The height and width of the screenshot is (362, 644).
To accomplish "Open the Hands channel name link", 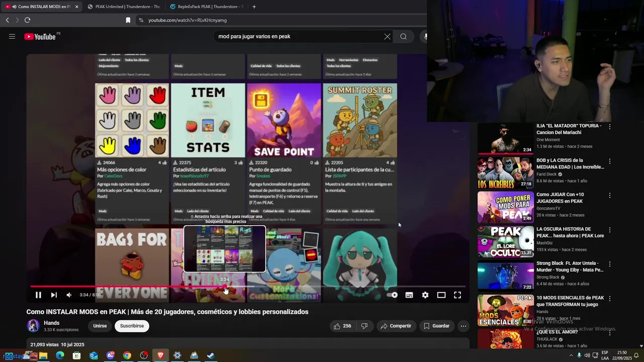I will point(51,323).
